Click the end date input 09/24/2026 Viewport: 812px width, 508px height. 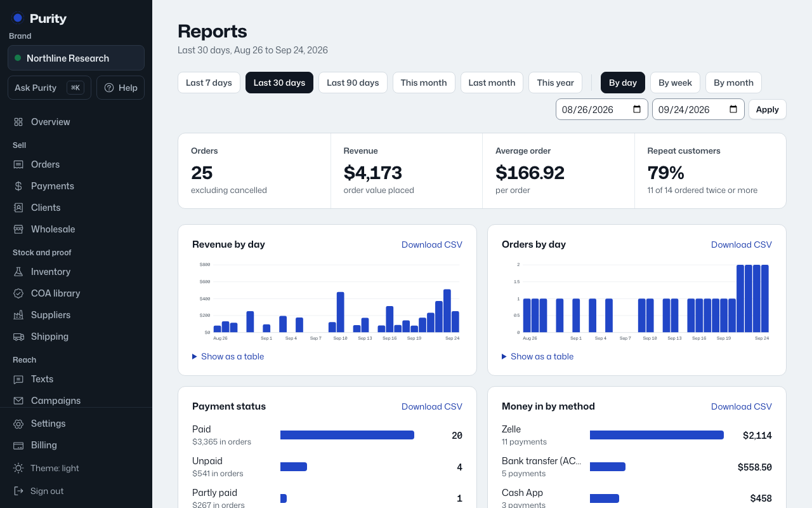[x=698, y=109]
